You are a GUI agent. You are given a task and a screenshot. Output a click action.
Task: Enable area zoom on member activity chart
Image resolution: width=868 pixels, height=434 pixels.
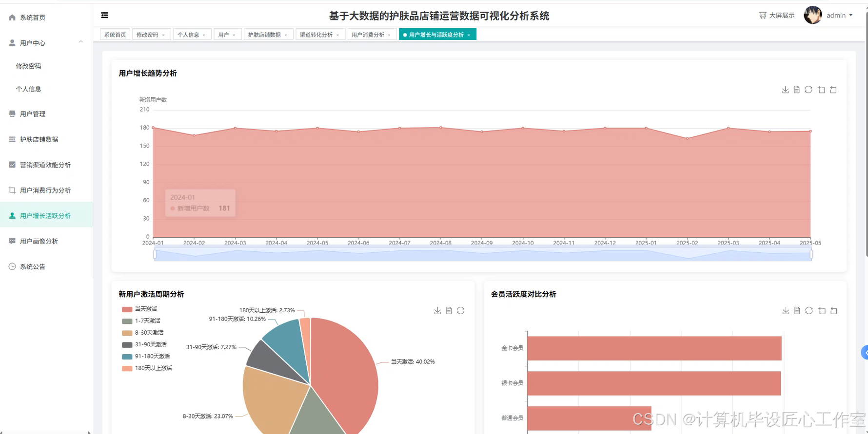tap(822, 311)
